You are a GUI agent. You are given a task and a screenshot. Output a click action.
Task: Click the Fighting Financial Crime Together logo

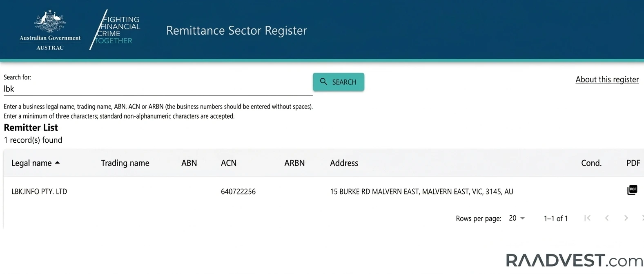115,30
